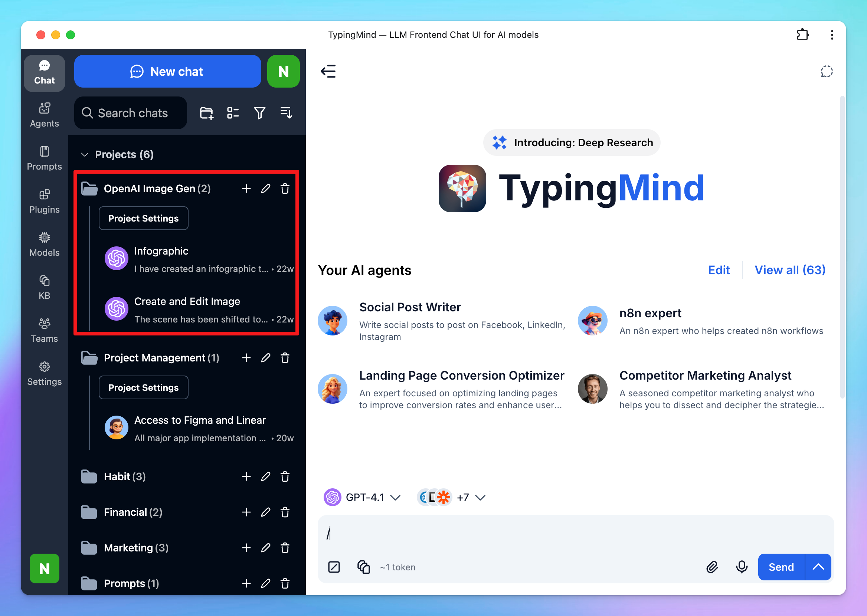
Task: Click the filter funnel icon
Action: tap(259, 113)
